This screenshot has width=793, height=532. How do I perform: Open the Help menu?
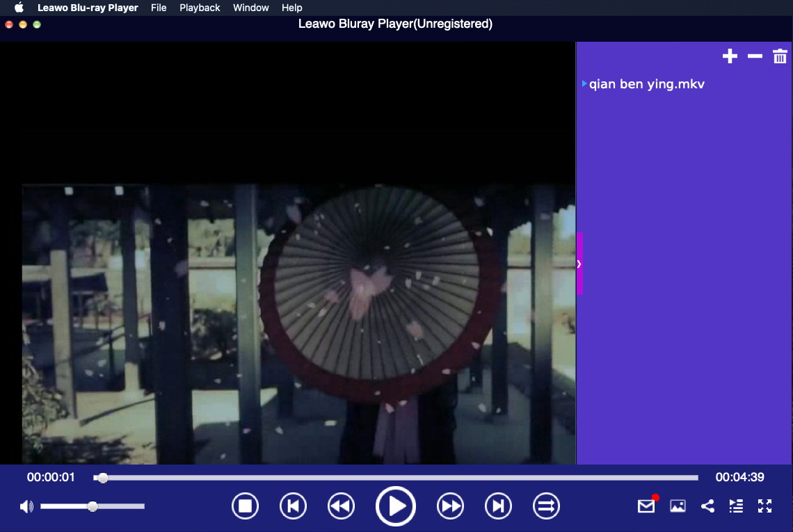292,8
